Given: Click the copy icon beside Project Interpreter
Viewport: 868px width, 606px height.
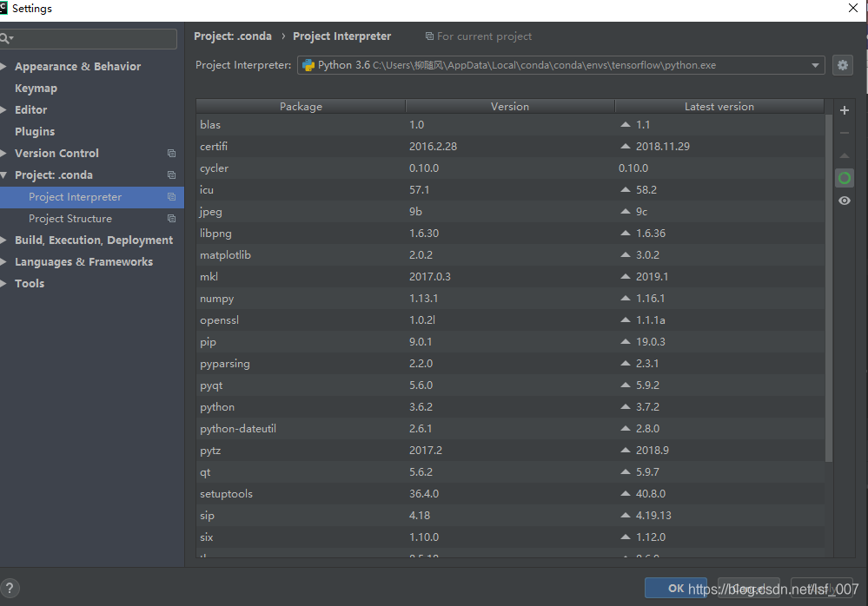Looking at the screenshot, I should pos(172,197).
